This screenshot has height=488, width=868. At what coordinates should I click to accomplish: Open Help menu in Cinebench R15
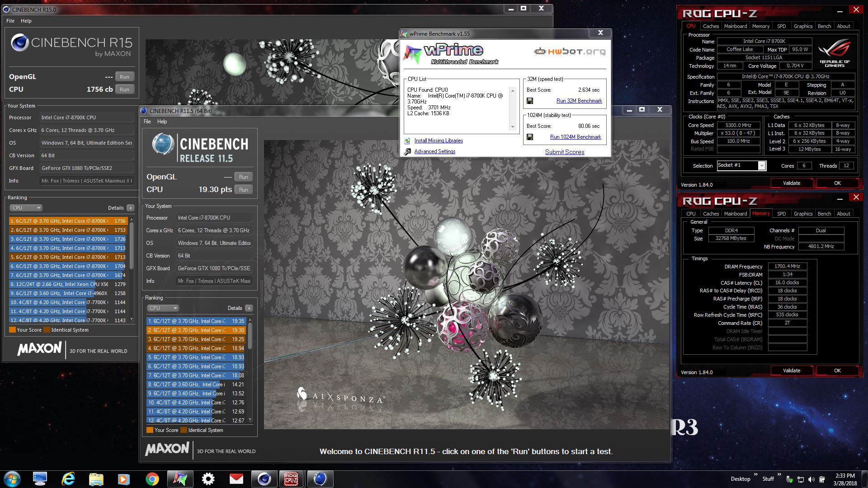pyautogui.click(x=26, y=21)
